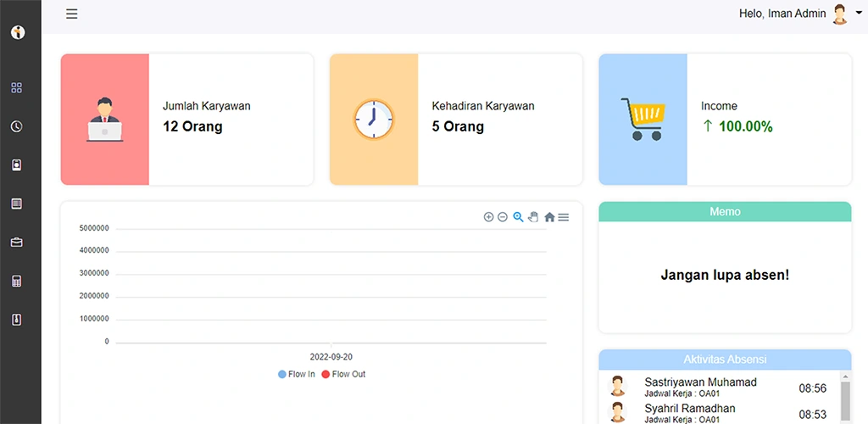Image resolution: width=868 pixels, height=424 pixels.
Task: Open the chart hamburger export menu
Action: click(564, 217)
